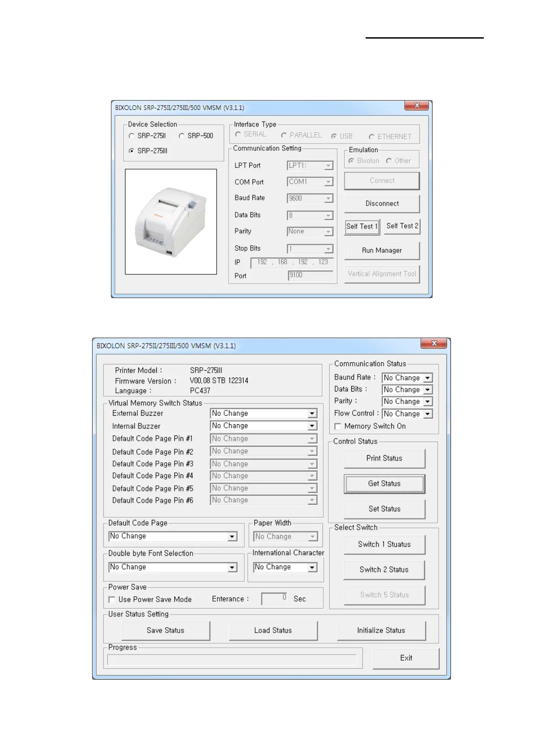Tick the Memory Switch On checkbox
This screenshot has width=535, height=756.
point(338,426)
